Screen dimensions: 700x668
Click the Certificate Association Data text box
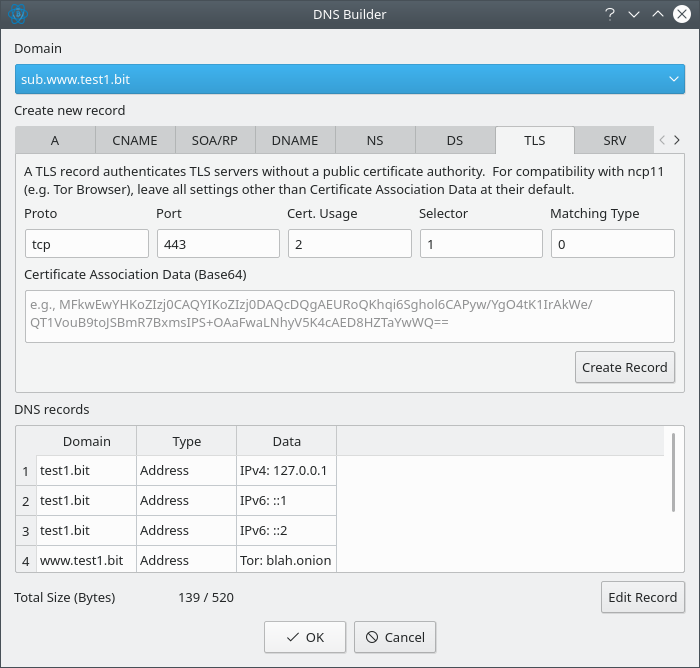(x=350, y=316)
